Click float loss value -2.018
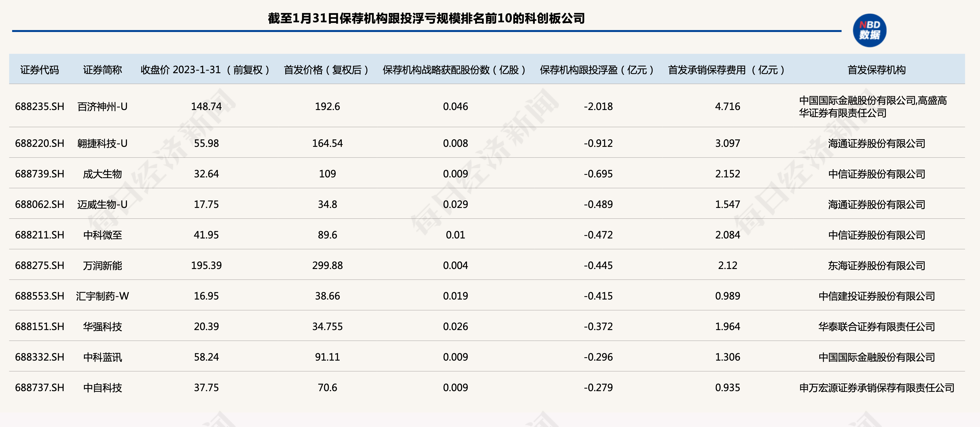 point(598,106)
